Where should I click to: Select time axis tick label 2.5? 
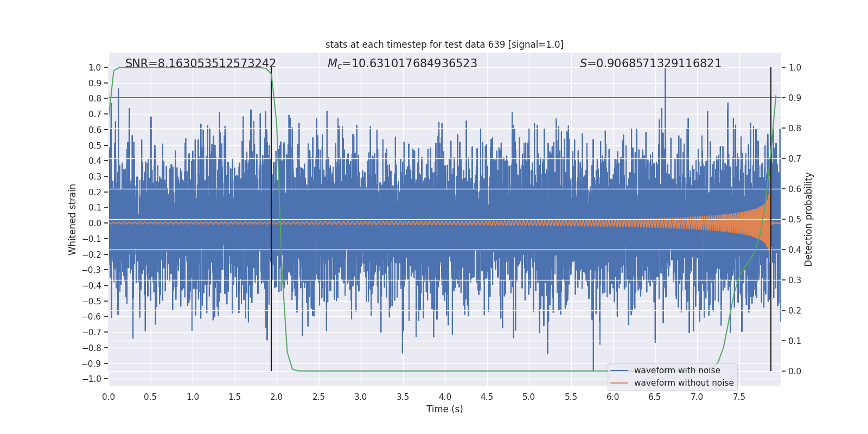pos(318,397)
